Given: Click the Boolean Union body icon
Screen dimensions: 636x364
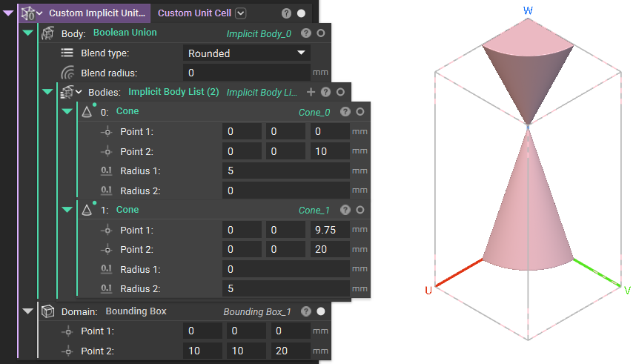Looking at the screenshot, I should click(x=47, y=33).
